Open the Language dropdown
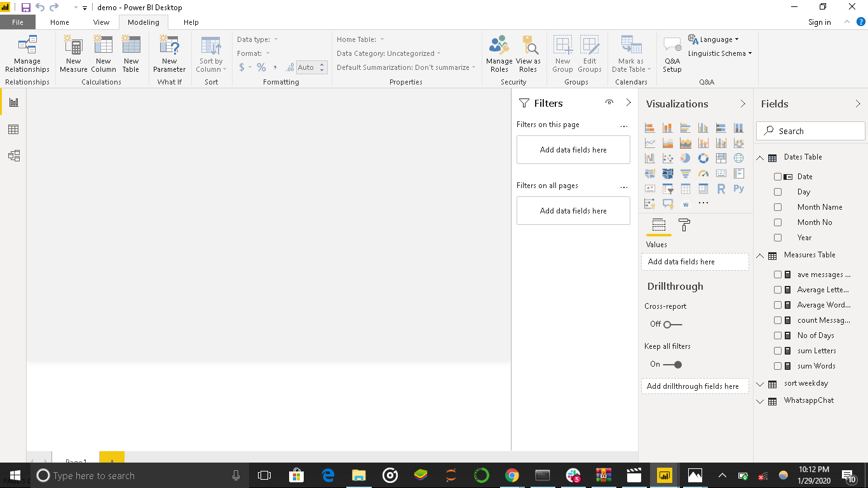Viewport: 868px width, 488px height. click(x=714, y=39)
